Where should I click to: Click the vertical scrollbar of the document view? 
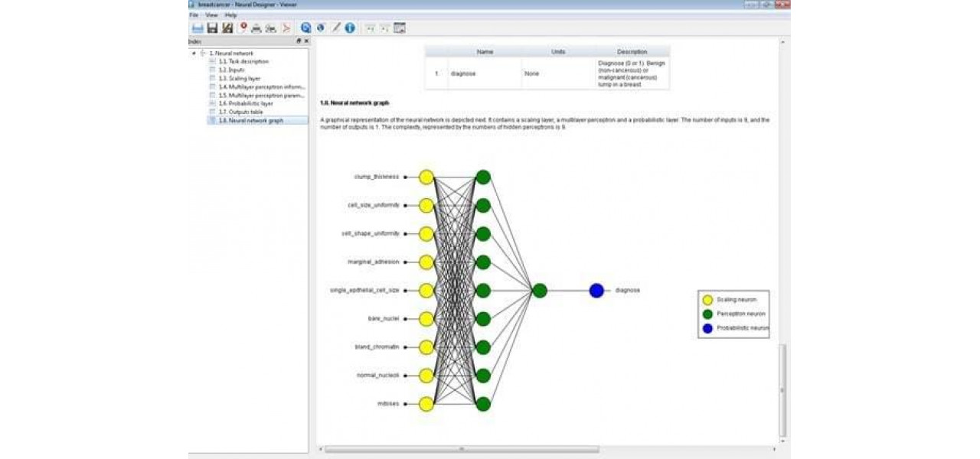[782, 390]
